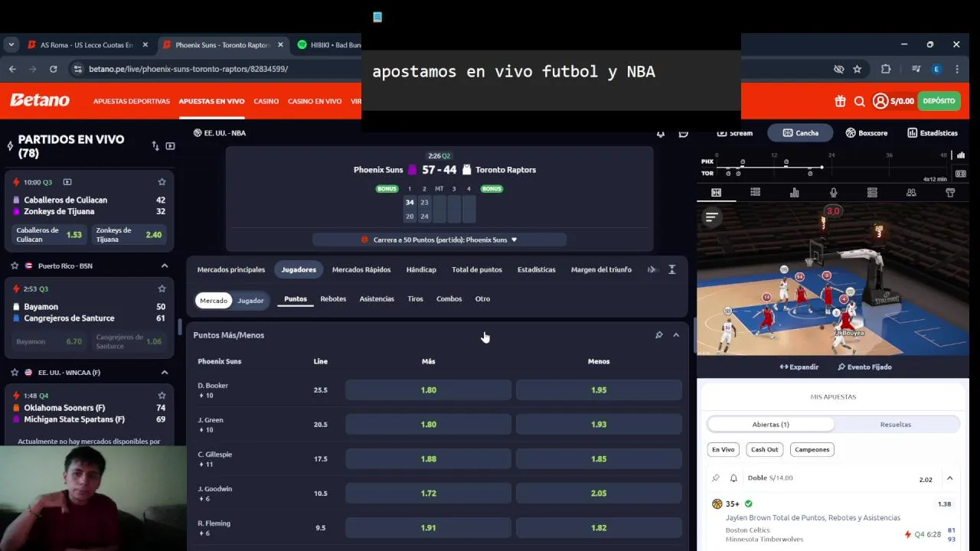Screen dimensions: 980x551
Task: Open the Casino en Vivo menu item
Action: [315, 101]
